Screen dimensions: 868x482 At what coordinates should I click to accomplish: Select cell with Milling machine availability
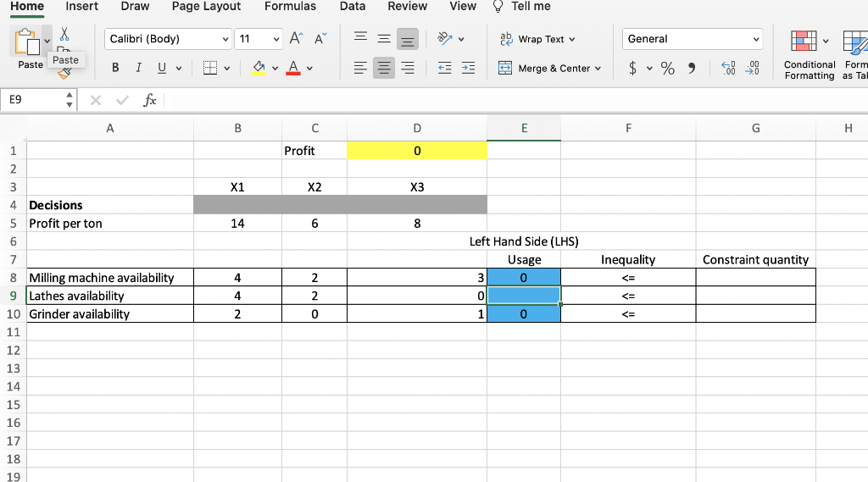coord(110,277)
